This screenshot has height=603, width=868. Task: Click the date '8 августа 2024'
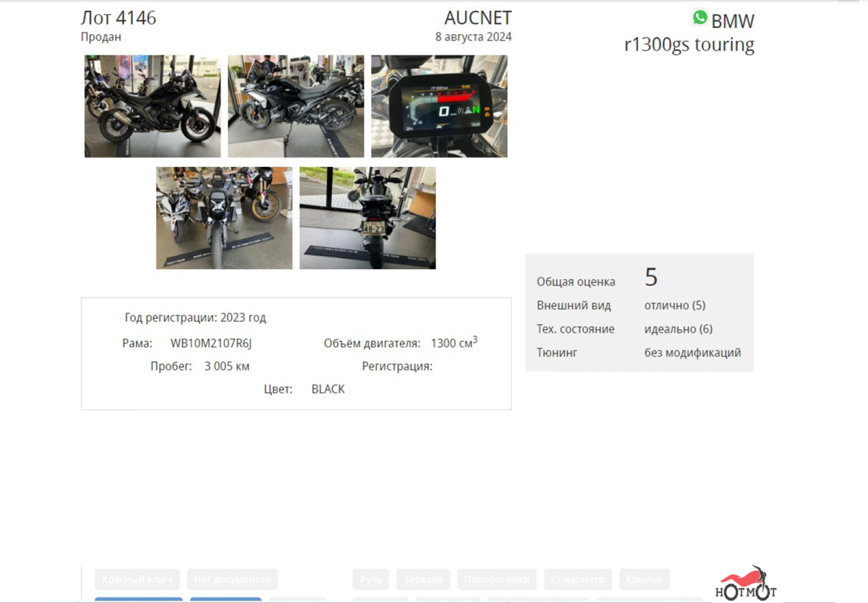tap(474, 37)
